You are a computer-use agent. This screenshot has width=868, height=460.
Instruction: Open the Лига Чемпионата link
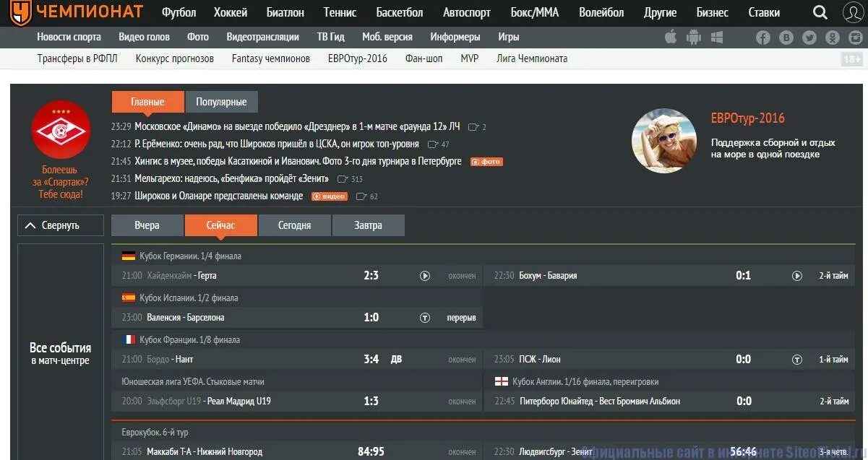click(533, 58)
